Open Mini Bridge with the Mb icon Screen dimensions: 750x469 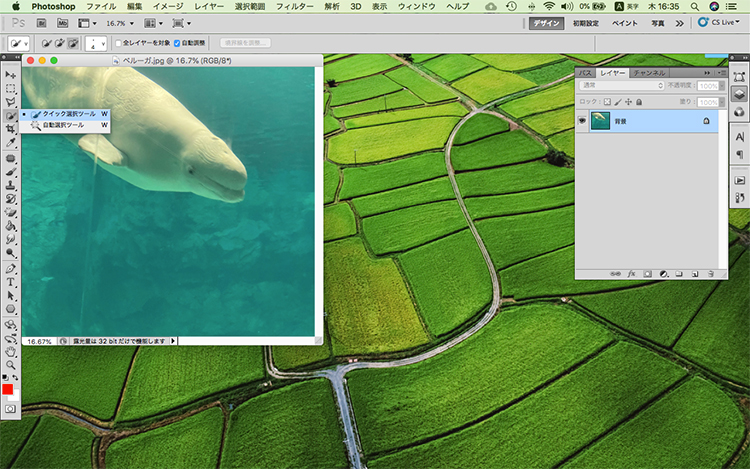pos(60,22)
